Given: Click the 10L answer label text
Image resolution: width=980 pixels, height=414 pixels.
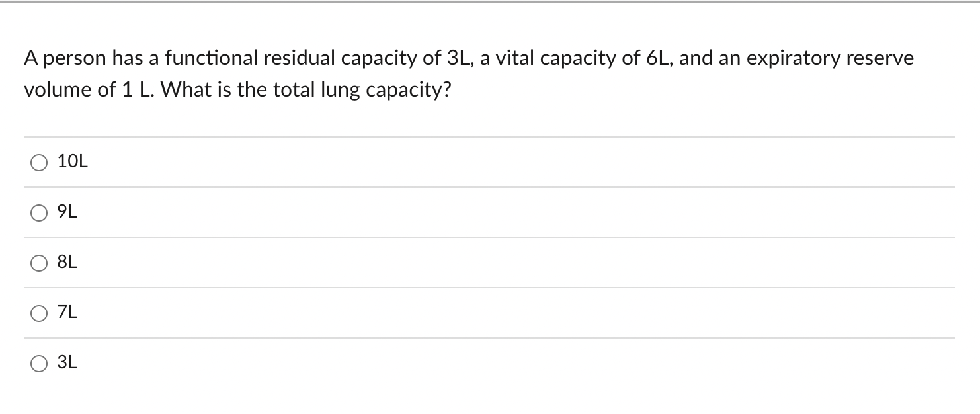Looking at the screenshot, I should coord(71,161).
